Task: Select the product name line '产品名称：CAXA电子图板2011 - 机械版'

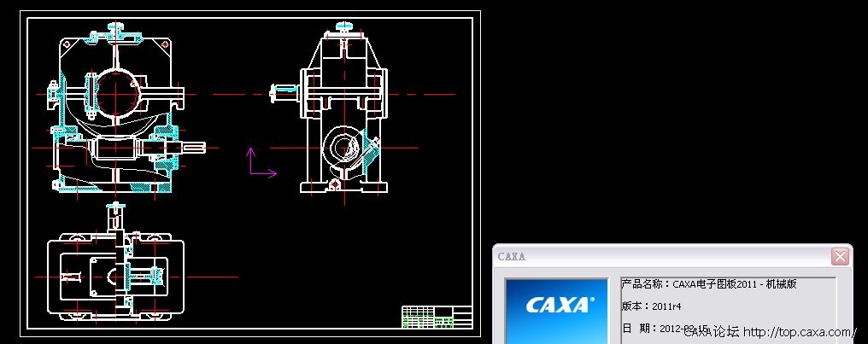Action: pos(708,284)
